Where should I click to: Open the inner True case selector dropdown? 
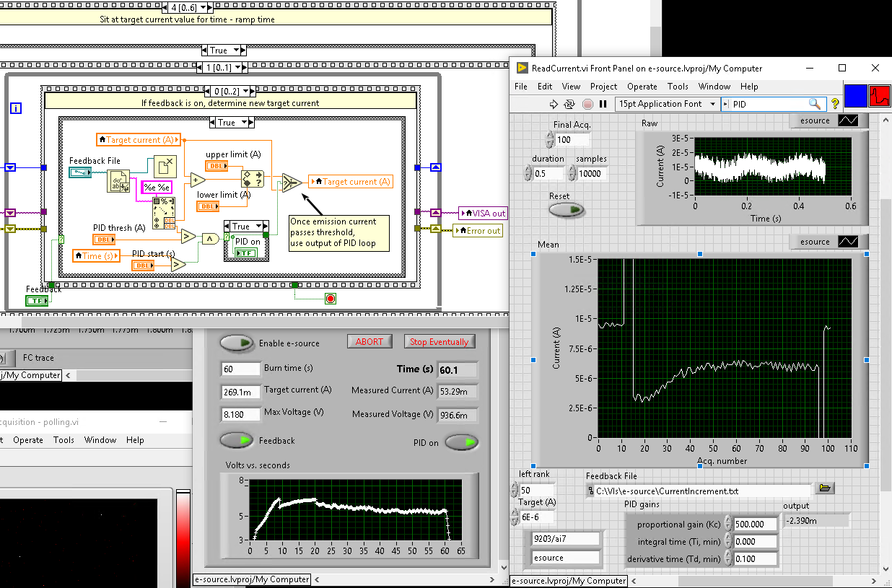tap(244, 123)
